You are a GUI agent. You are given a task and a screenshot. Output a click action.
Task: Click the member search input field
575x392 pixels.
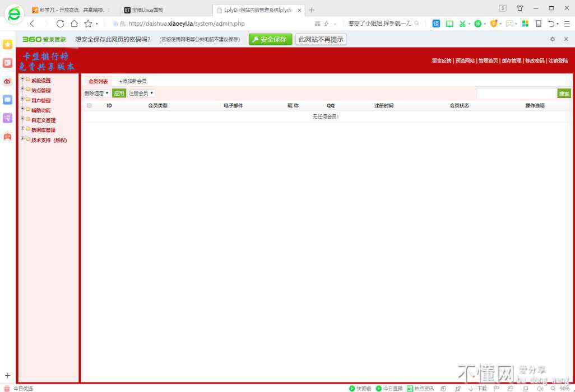click(516, 94)
